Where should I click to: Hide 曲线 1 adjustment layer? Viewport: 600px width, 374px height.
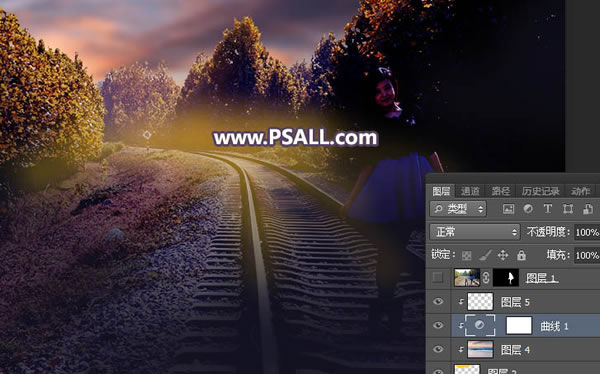point(438,325)
